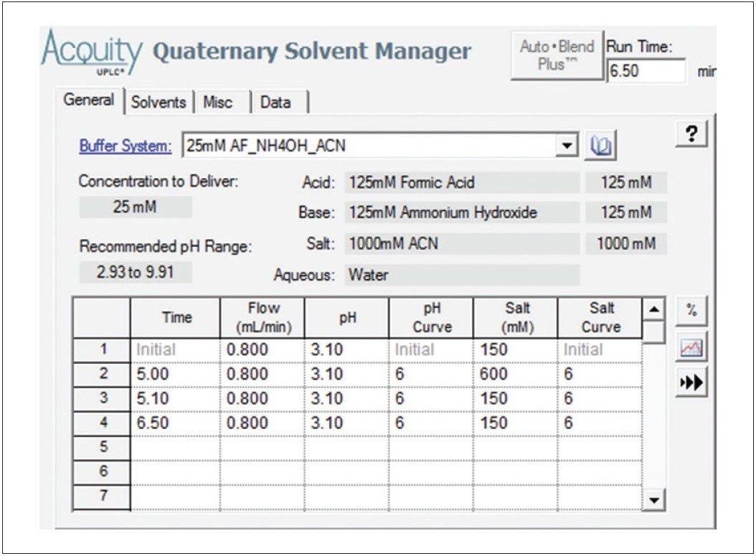
Task: Click row 2 pH cell 3.10
Action: click(x=346, y=374)
